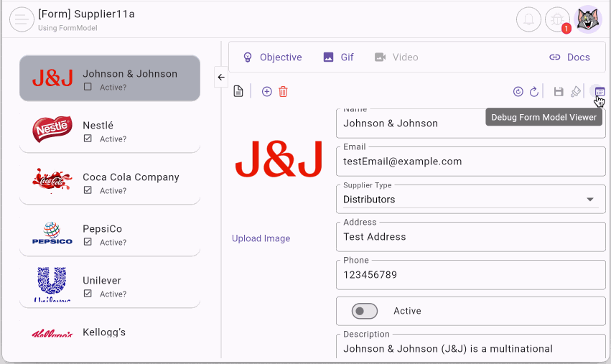Click the Upload Image link

pyautogui.click(x=261, y=238)
